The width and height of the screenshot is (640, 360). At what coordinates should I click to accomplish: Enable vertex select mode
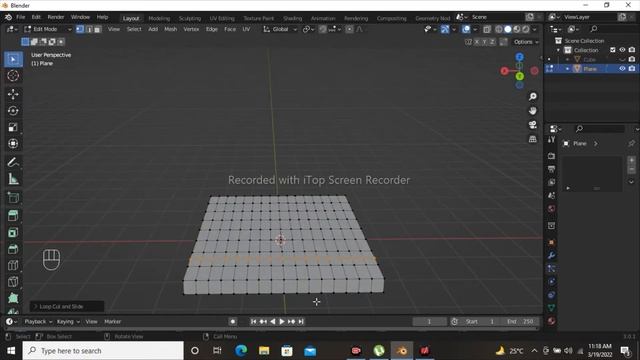click(80, 29)
